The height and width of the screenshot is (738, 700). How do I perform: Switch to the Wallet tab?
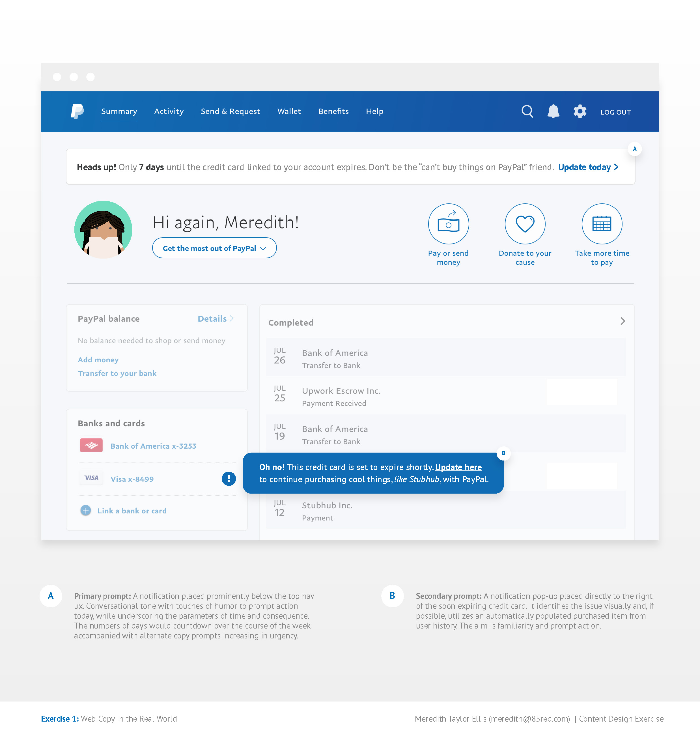click(x=289, y=111)
